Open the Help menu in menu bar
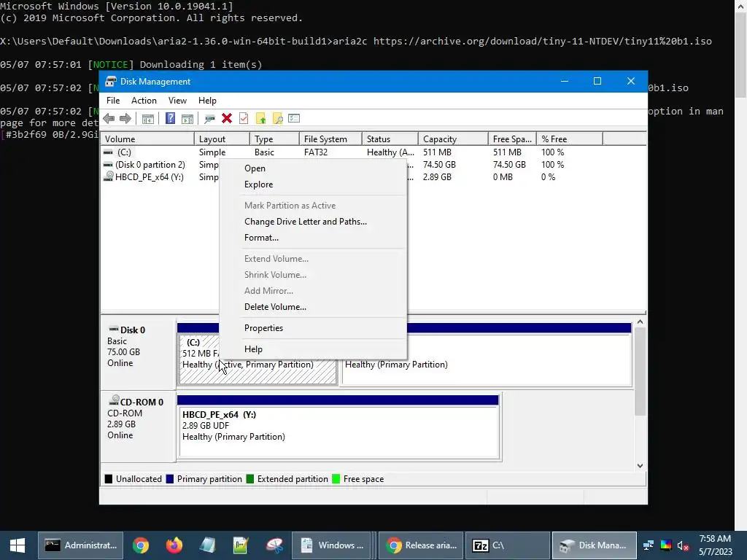Screen dimensions: 747x560 point(207,101)
